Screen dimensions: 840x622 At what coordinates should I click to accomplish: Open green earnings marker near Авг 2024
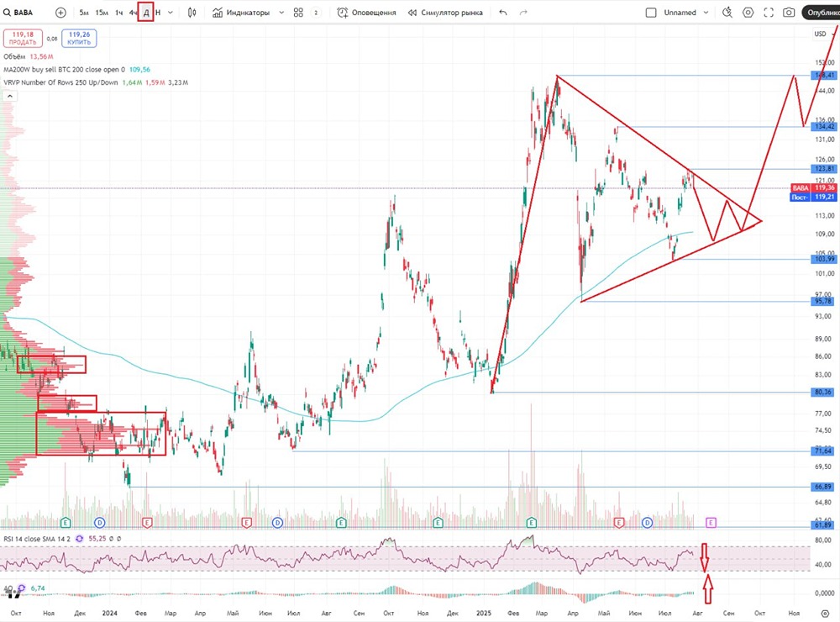tap(341, 522)
